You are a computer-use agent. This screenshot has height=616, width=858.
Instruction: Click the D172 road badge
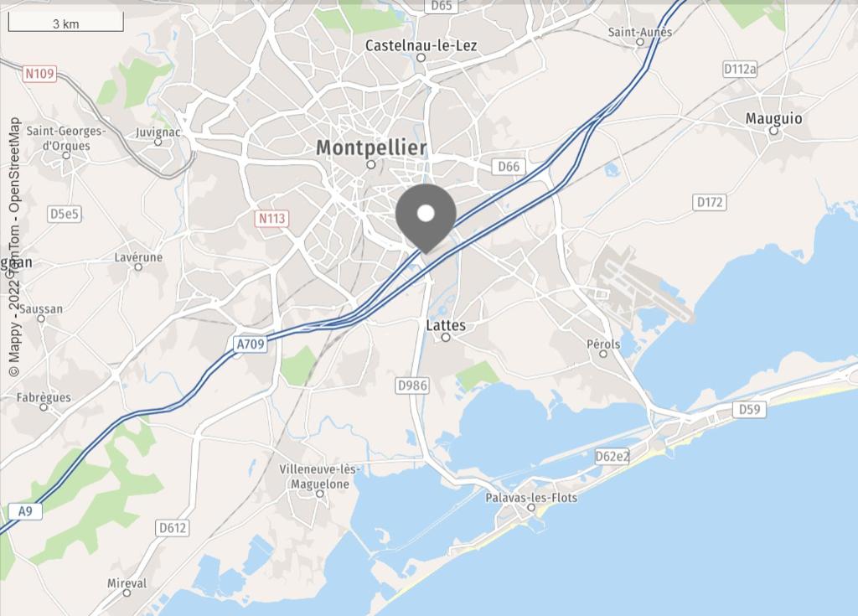tap(710, 202)
